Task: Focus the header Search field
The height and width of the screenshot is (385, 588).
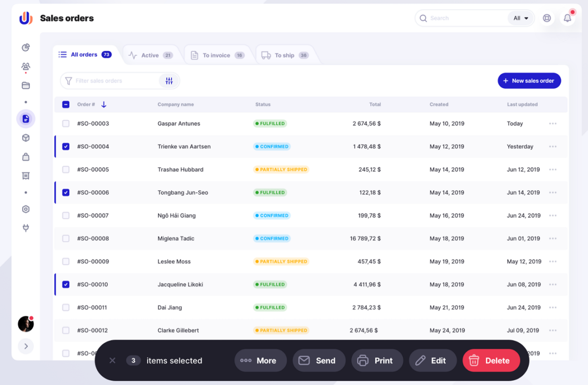Action: pos(463,18)
